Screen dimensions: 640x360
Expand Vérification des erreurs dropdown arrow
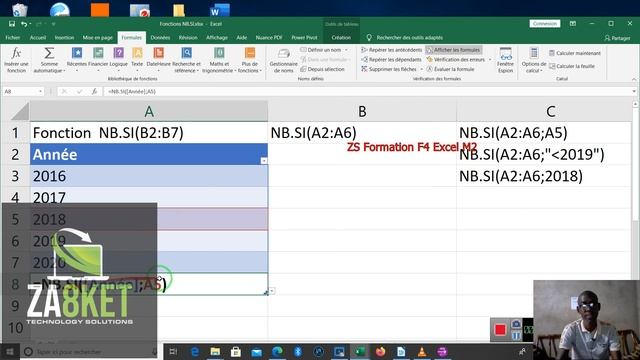tap(490, 60)
